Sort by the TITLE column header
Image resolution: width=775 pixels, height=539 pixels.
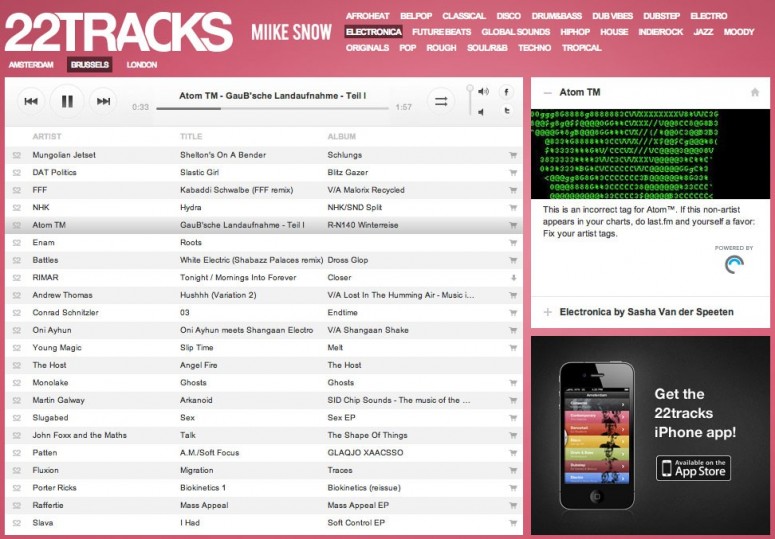pyautogui.click(x=191, y=136)
